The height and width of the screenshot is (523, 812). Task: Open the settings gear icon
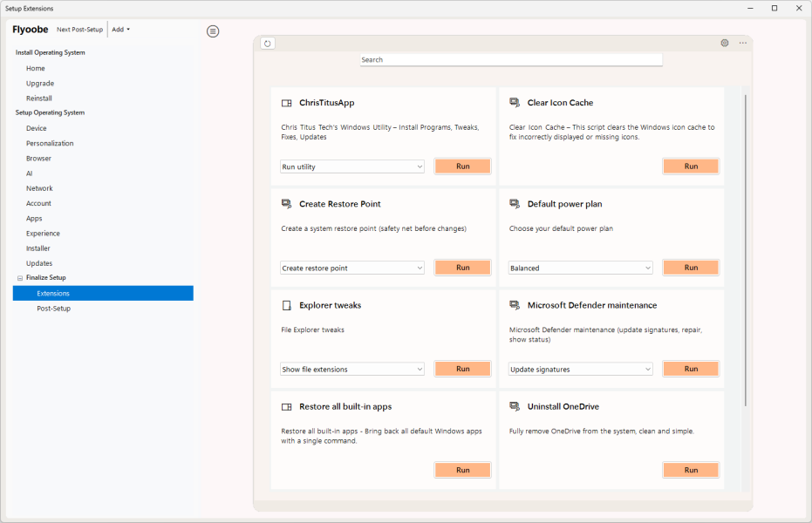coord(725,43)
